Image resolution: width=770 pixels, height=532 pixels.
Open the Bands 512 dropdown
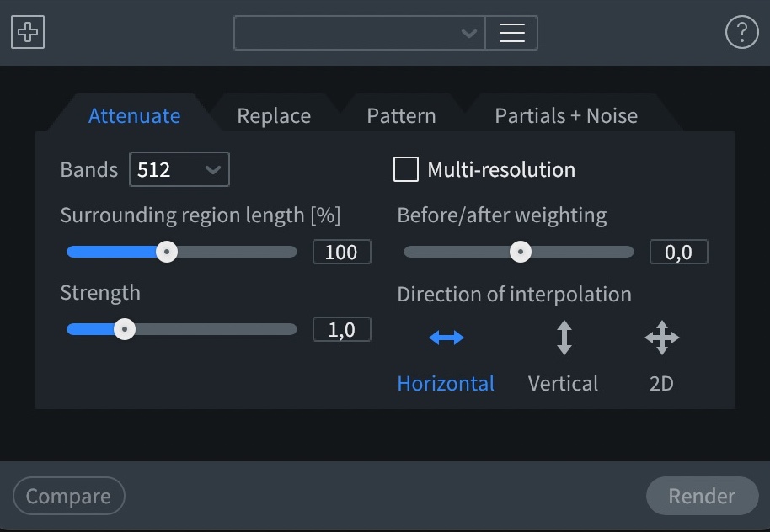coord(179,169)
